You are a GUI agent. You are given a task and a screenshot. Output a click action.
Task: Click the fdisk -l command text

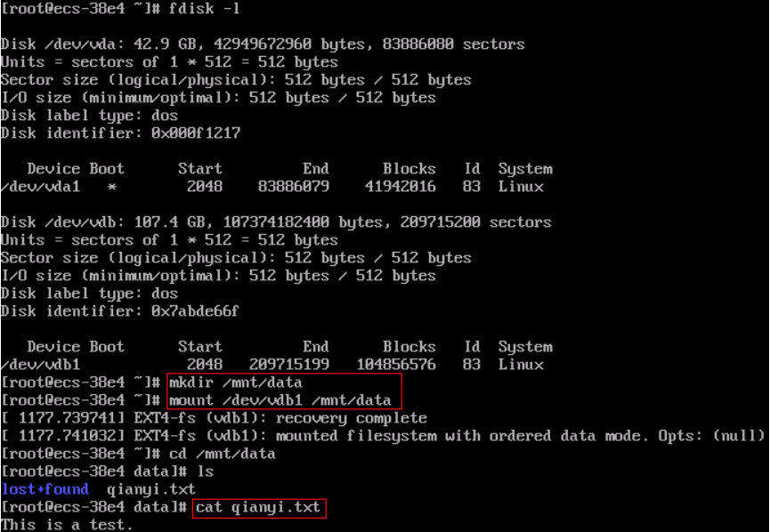tap(204, 8)
